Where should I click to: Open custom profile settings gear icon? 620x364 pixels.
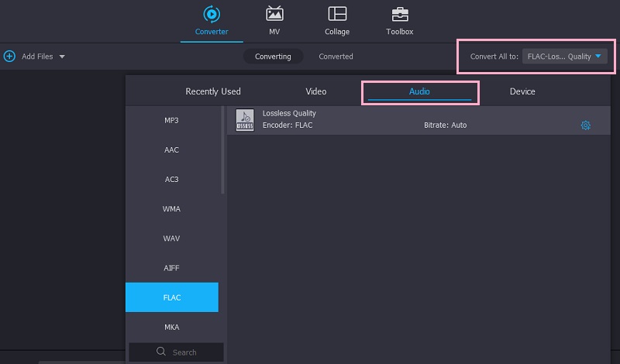(x=586, y=125)
